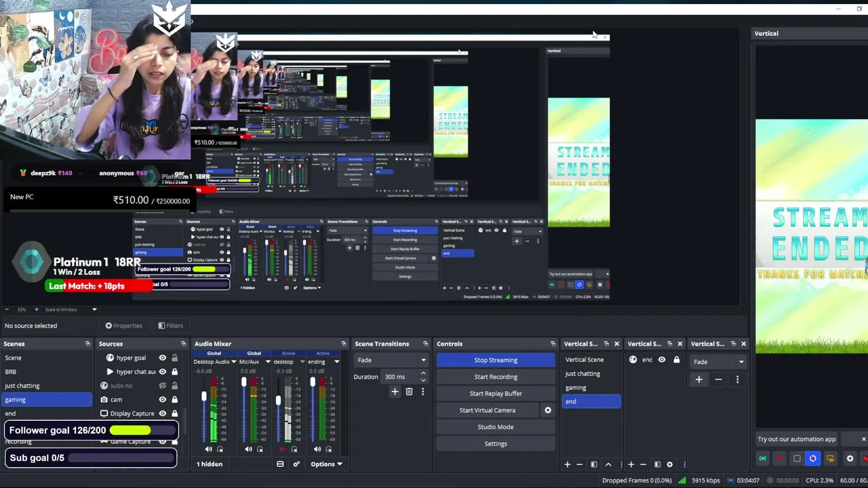Switch to the BRB scene in Scenes dock
This screenshot has width=868, height=488.
pos(46,371)
